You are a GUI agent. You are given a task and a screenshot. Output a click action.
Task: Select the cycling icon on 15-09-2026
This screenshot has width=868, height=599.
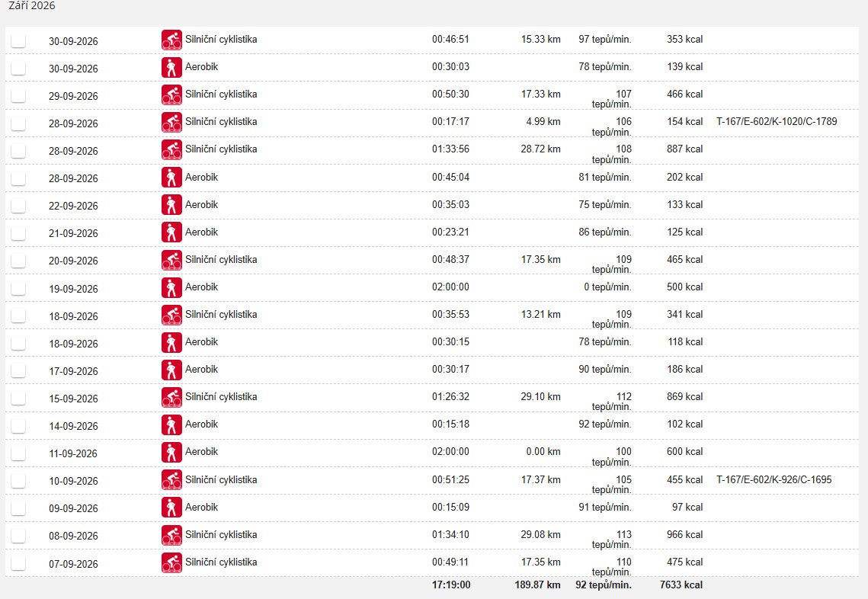pyautogui.click(x=171, y=397)
